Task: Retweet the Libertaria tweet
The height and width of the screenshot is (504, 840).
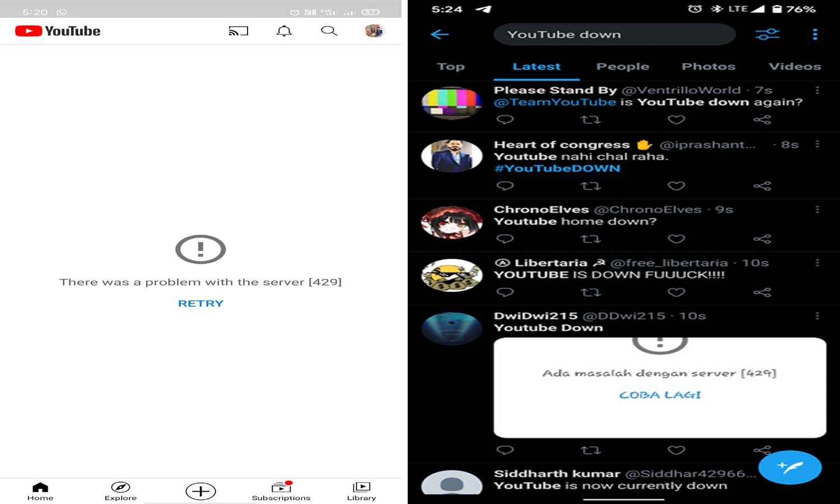Action: pyautogui.click(x=591, y=292)
